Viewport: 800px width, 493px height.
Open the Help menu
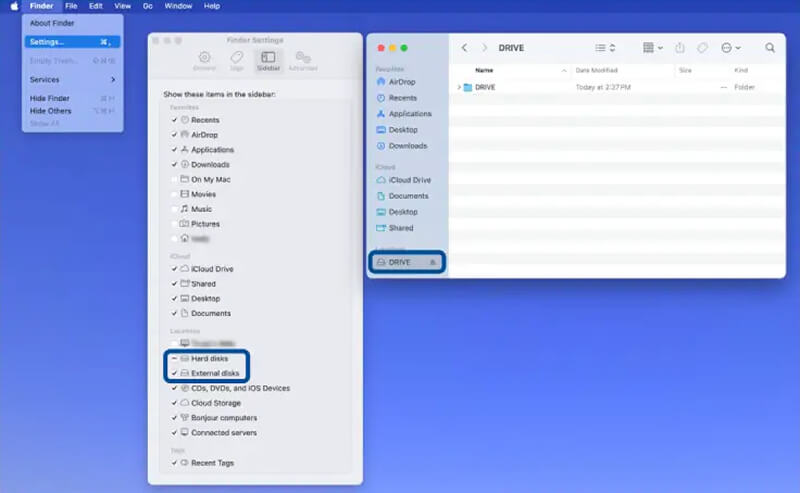point(212,6)
